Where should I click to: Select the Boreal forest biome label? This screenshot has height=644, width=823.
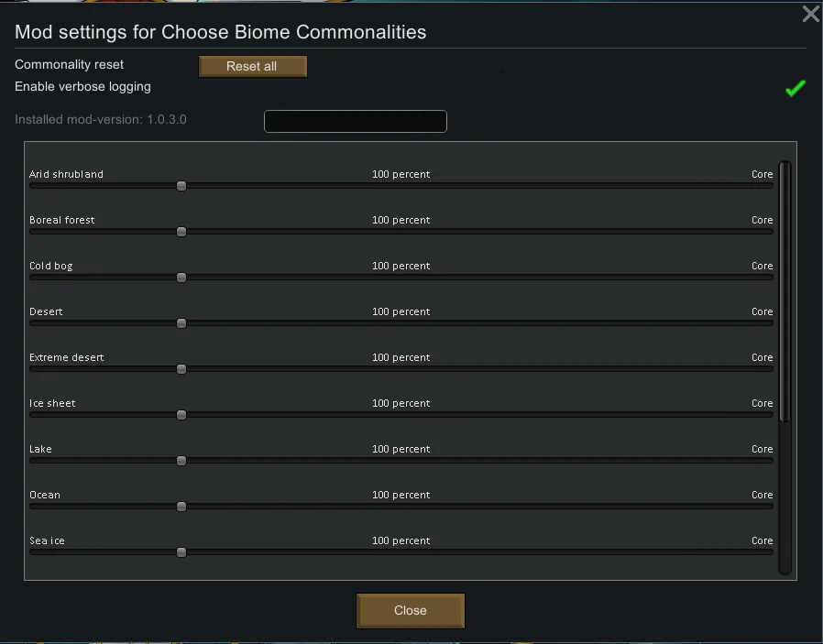click(x=62, y=220)
